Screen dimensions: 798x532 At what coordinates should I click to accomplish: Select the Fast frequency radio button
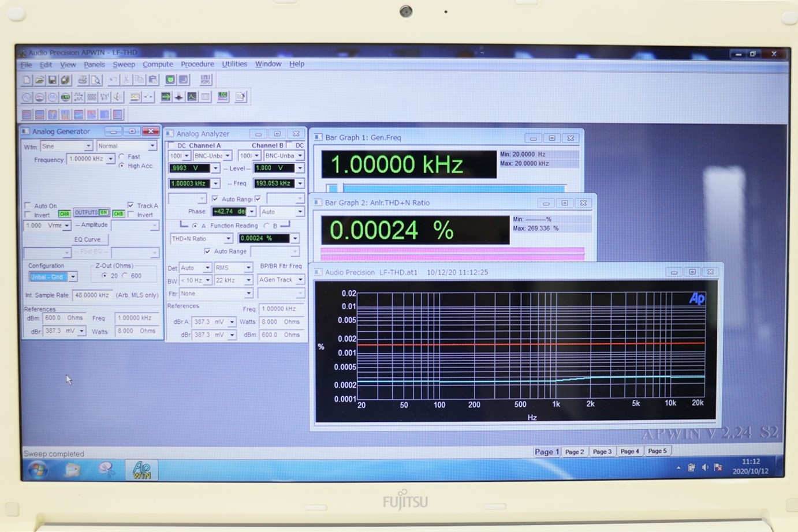click(122, 156)
